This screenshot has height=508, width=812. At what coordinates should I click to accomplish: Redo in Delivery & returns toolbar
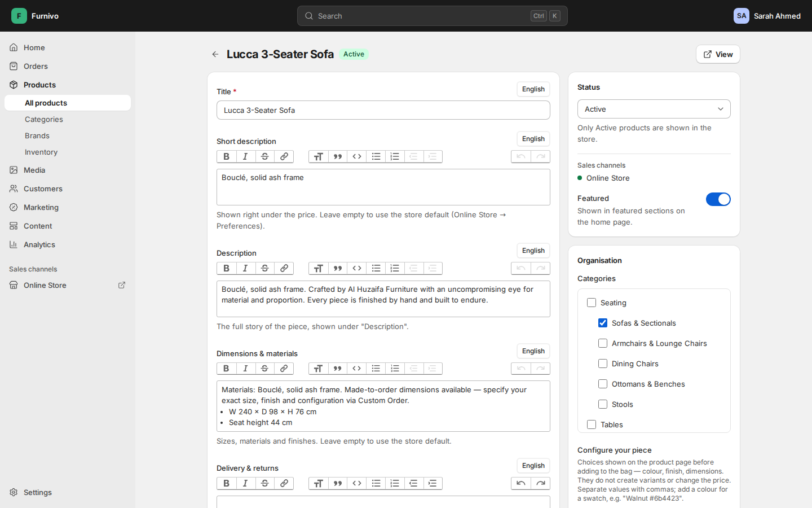[540, 483]
